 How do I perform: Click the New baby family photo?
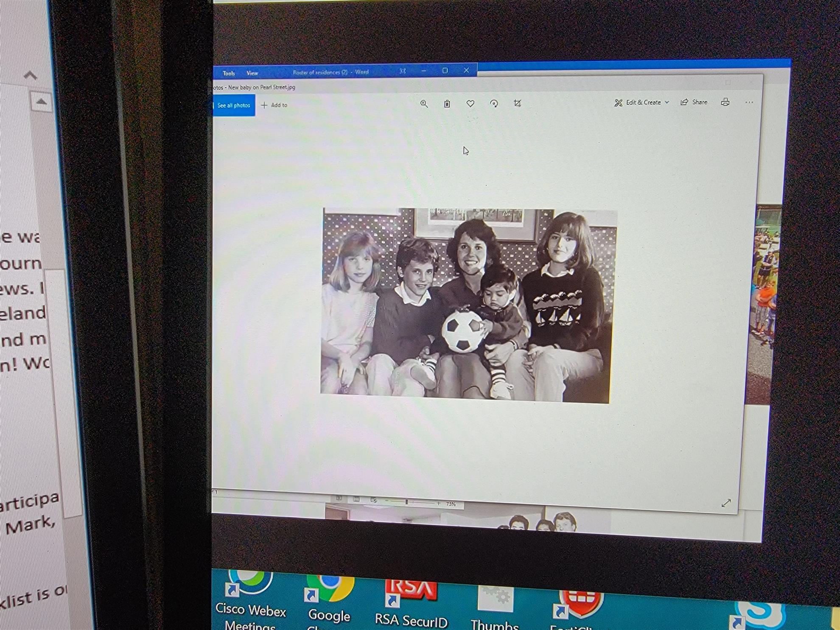point(467,305)
